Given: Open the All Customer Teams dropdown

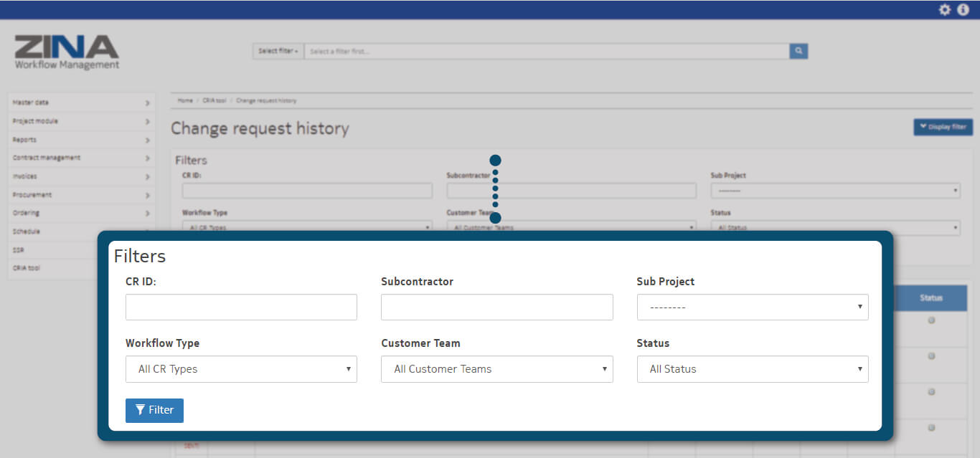Looking at the screenshot, I should click(496, 369).
